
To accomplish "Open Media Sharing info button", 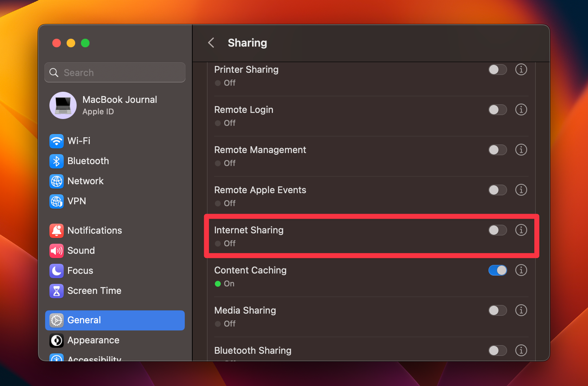I will (x=521, y=310).
